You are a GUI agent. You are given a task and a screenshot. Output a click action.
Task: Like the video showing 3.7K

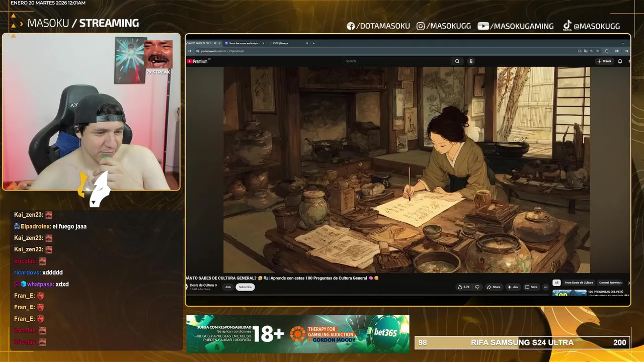pyautogui.click(x=463, y=287)
